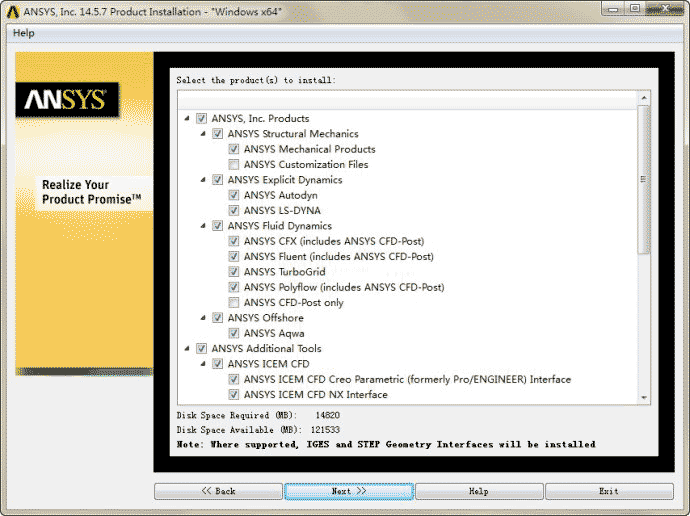Viewport: 690px width, 516px height.
Task: Minimize the installer window
Action: 613,8
